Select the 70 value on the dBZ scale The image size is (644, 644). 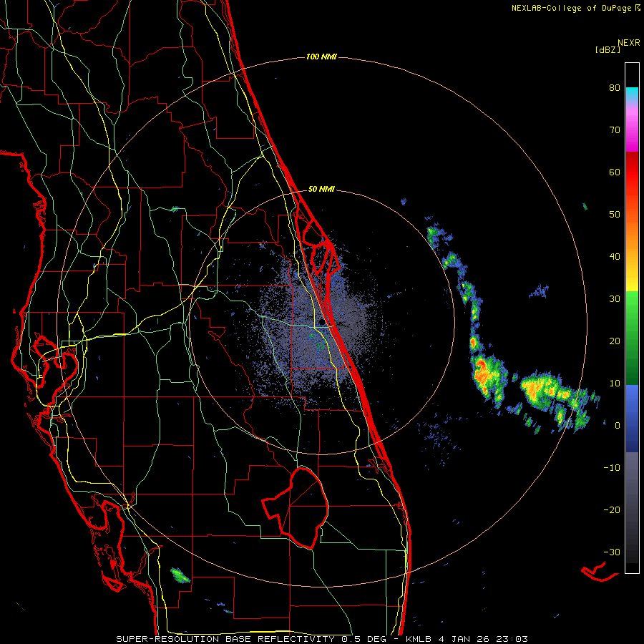615,130
